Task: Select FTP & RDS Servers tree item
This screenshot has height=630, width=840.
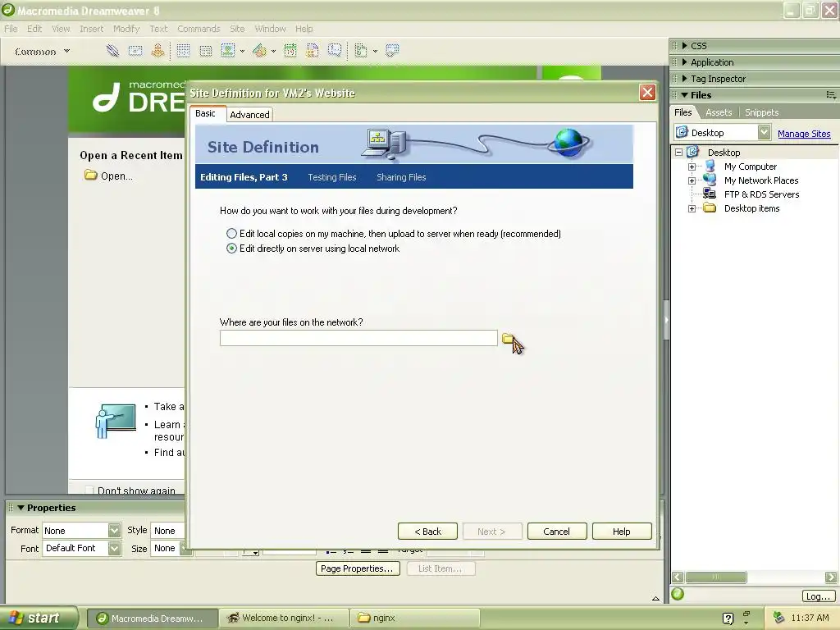Action: [761, 194]
